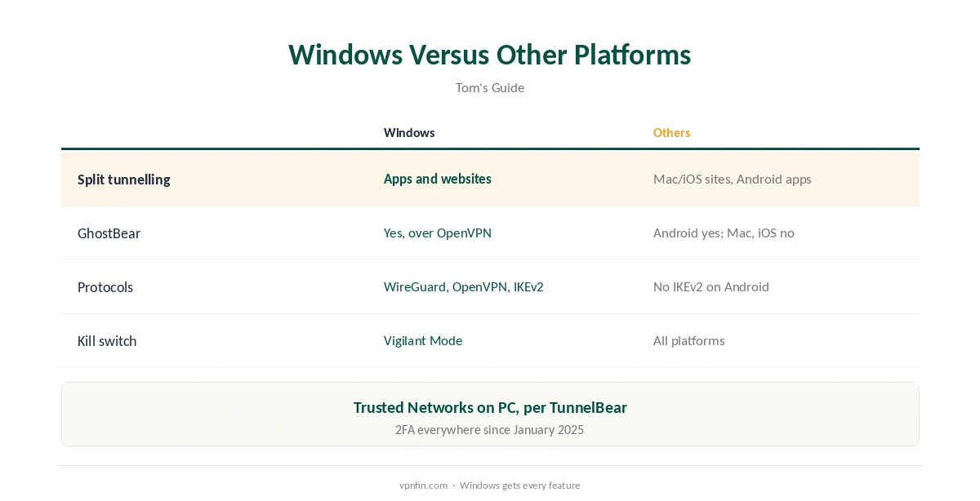The height and width of the screenshot is (501, 980).
Task: Click the 'Vigilant Mode' cell
Action: [423, 341]
